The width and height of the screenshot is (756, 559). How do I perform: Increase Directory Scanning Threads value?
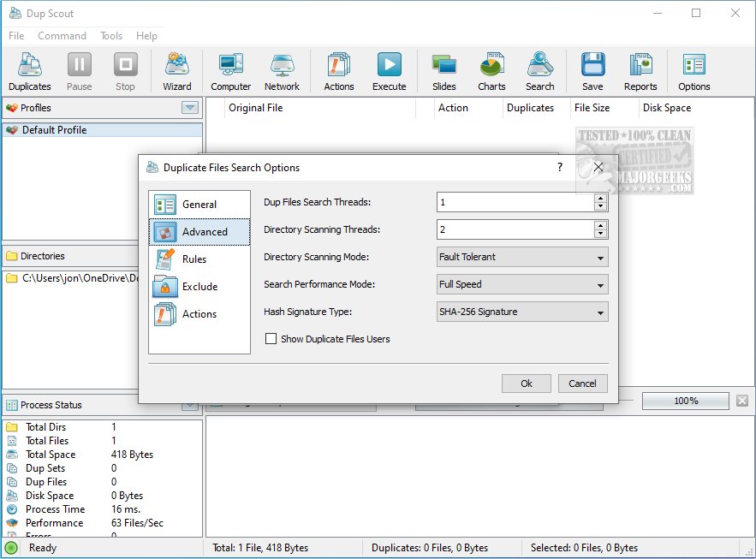pyautogui.click(x=600, y=225)
